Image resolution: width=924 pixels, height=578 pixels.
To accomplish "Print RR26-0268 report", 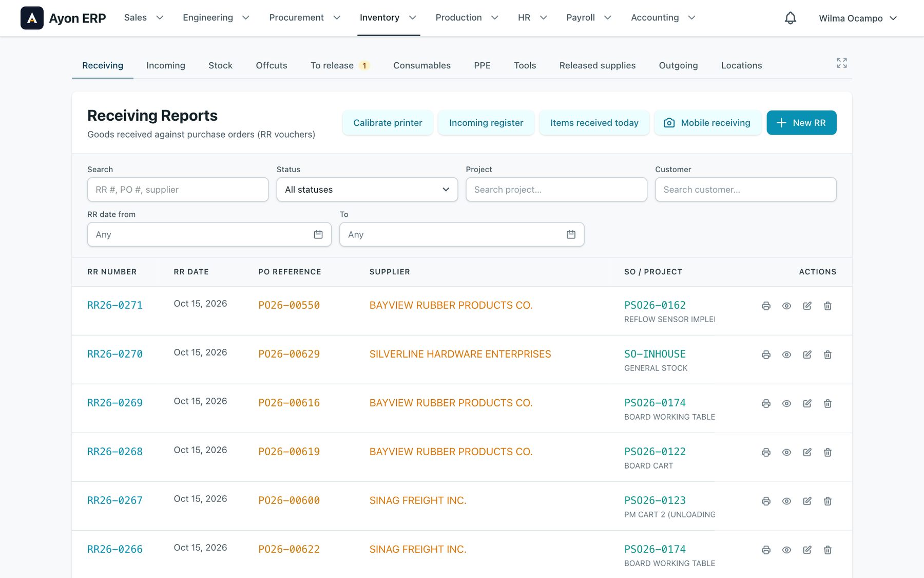I will tap(766, 452).
